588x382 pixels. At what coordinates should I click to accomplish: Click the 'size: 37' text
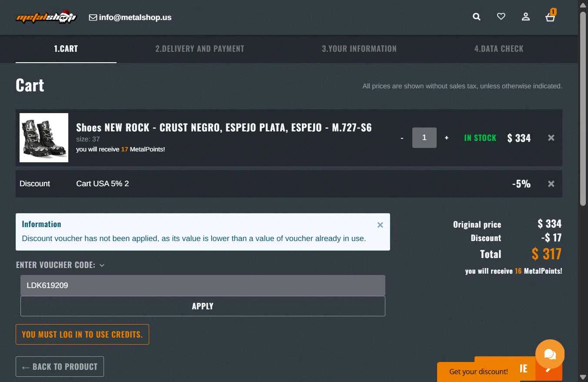coord(88,139)
